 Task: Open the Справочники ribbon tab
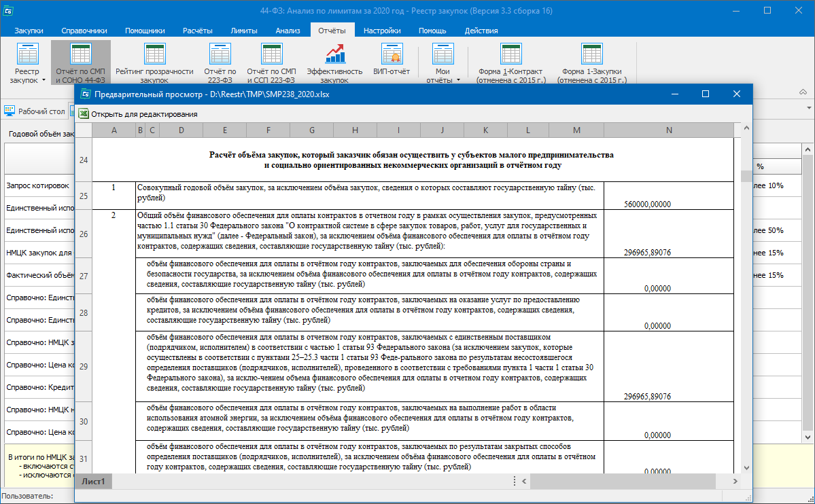coord(84,31)
